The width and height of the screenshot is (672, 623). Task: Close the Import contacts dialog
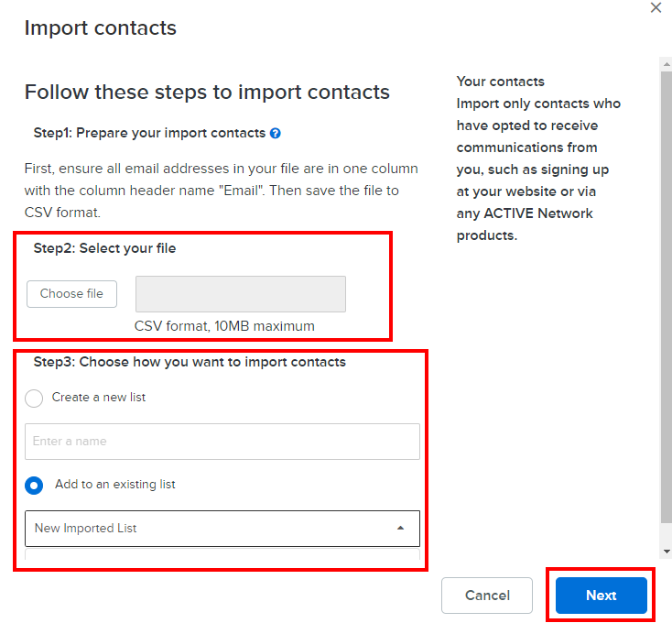tap(656, 7)
